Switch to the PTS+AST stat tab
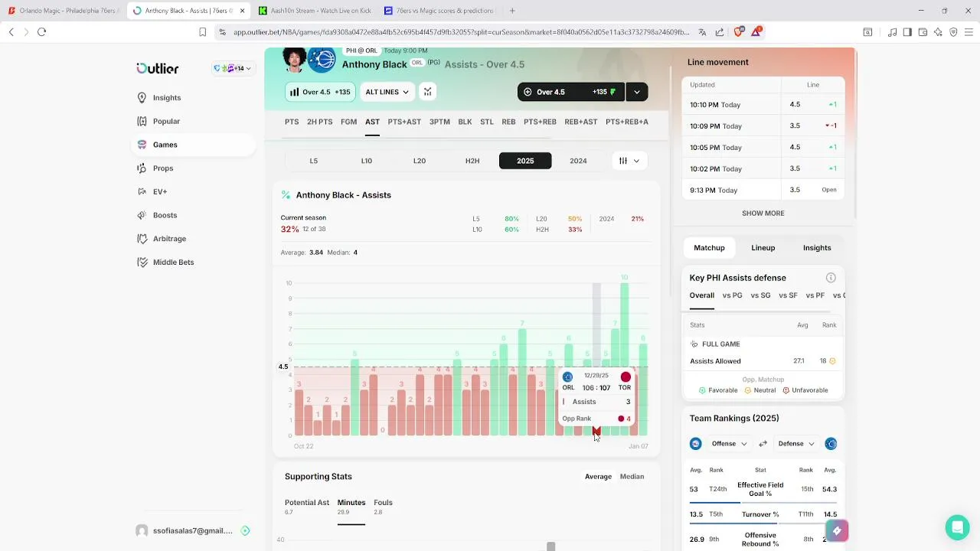The image size is (980, 551). click(x=404, y=122)
